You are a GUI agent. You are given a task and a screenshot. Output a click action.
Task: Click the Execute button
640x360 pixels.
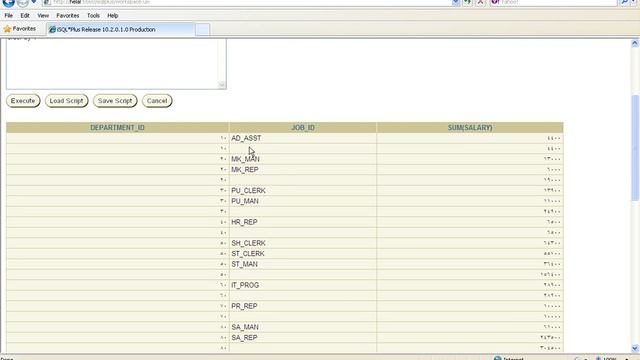23,101
